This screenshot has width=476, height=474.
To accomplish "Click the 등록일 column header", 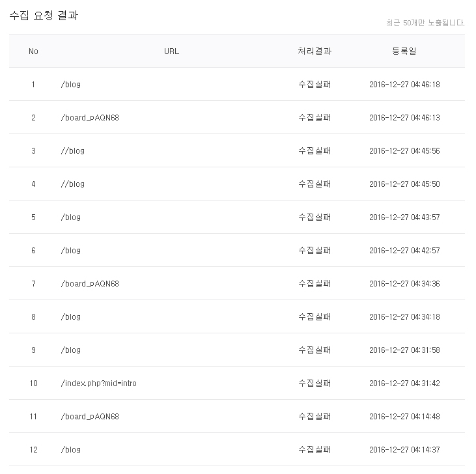I will coord(404,51).
